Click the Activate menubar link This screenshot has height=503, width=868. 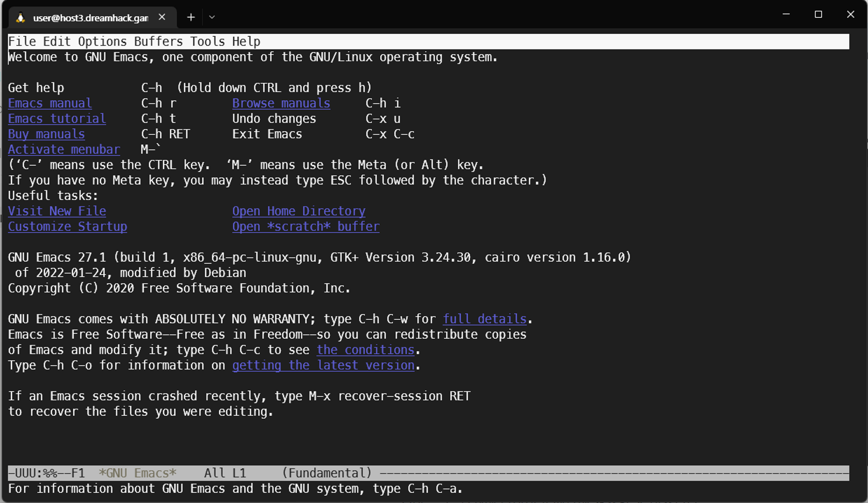(64, 150)
